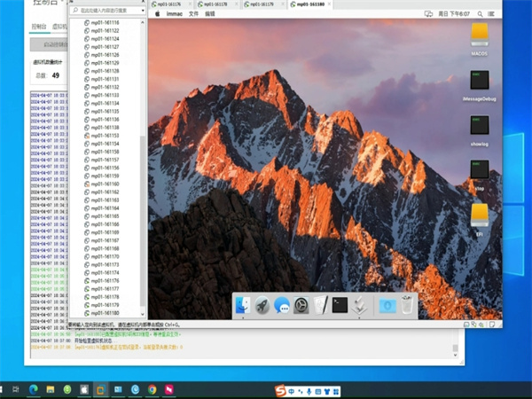Click the VM library search input field

click(x=105, y=11)
